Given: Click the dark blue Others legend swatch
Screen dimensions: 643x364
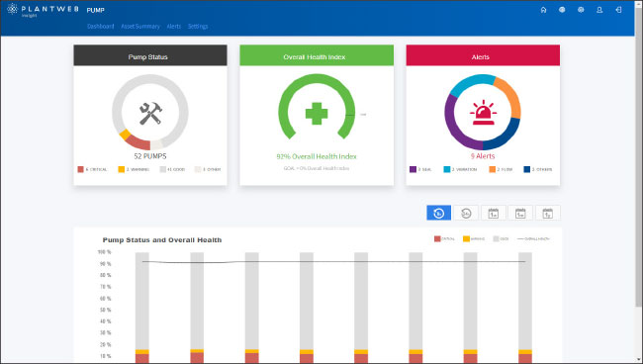Looking at the screenshot, I should (x=527, y=169).
